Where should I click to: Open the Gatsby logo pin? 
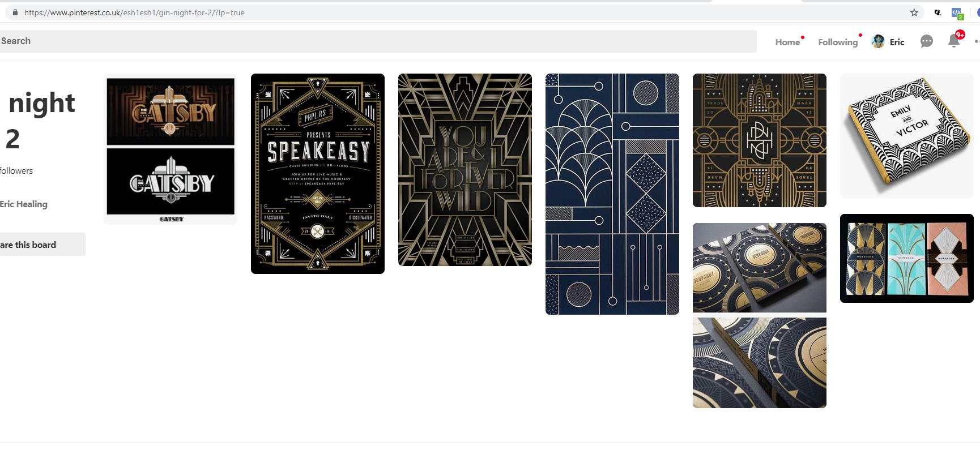(x=171, y=149)
